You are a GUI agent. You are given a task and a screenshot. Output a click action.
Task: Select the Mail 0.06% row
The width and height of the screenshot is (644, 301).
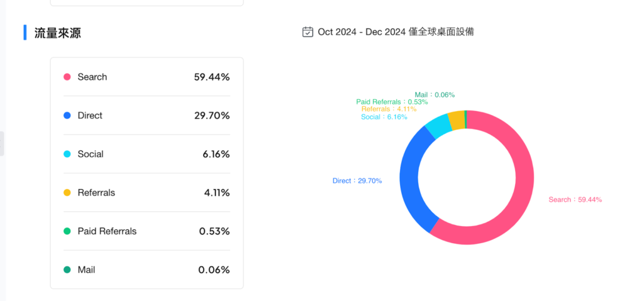[x=147, y=270]
